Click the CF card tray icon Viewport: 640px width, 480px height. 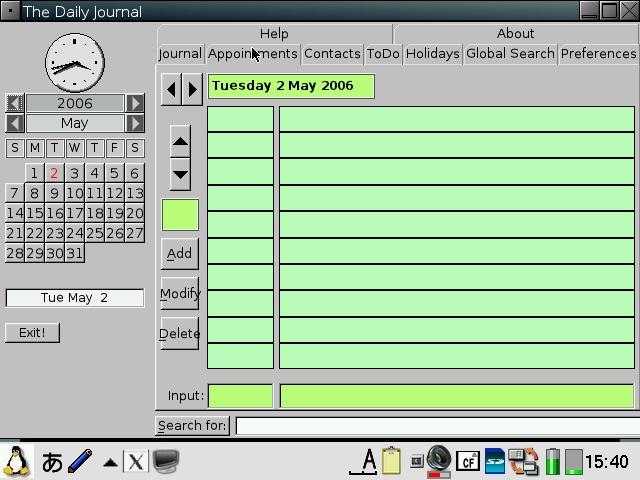pyautogui.click(x=467, y=461)
